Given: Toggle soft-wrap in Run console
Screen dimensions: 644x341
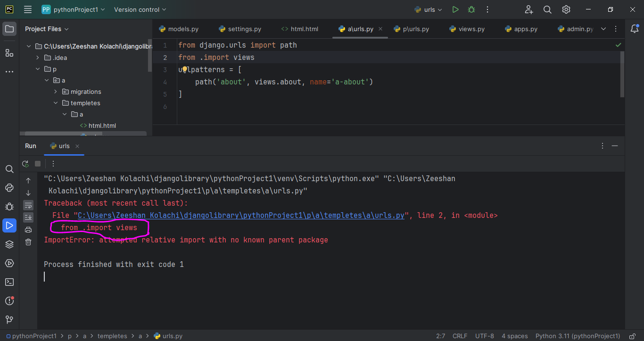Looking at the screenshot, I should (x=28, y=205).
